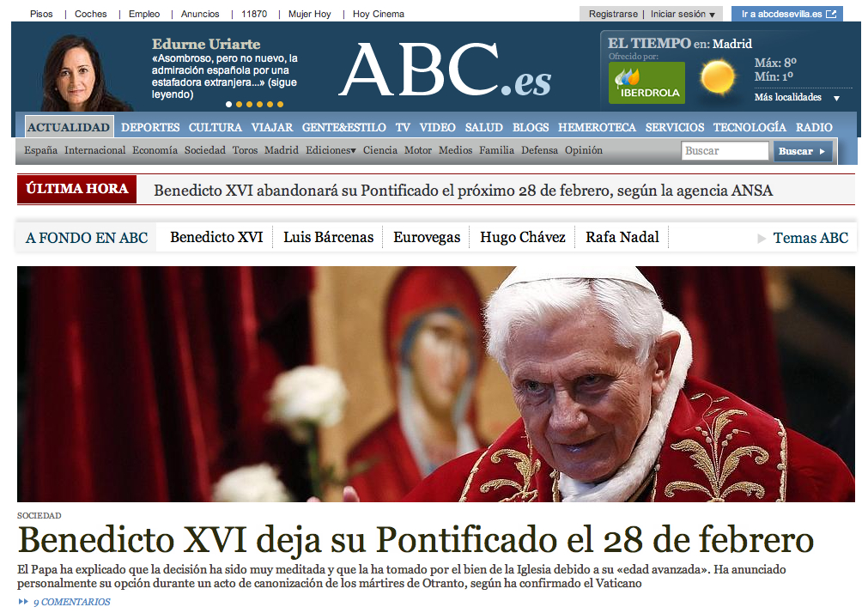
Task: Click the sun weather icon
Action: 718,77
